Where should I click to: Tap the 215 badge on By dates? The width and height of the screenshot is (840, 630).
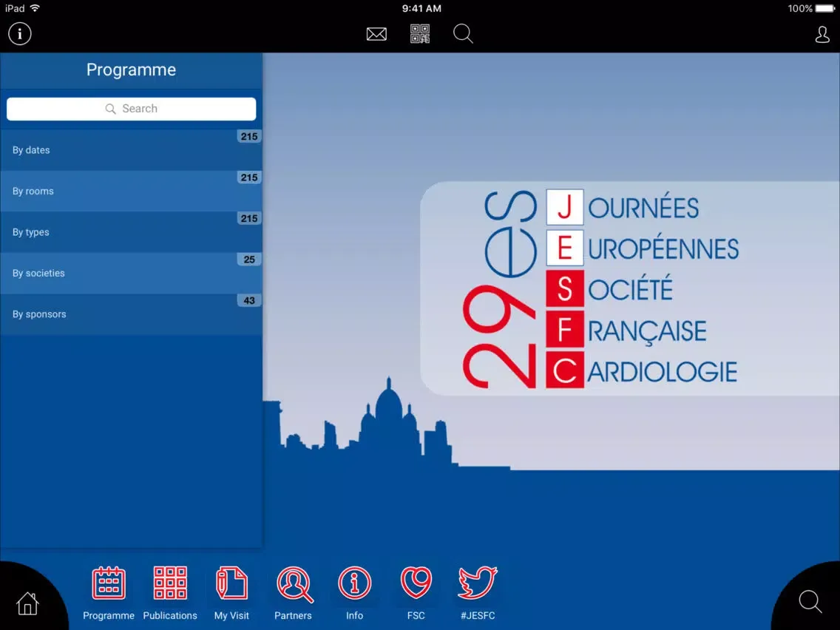pos(249,137)
